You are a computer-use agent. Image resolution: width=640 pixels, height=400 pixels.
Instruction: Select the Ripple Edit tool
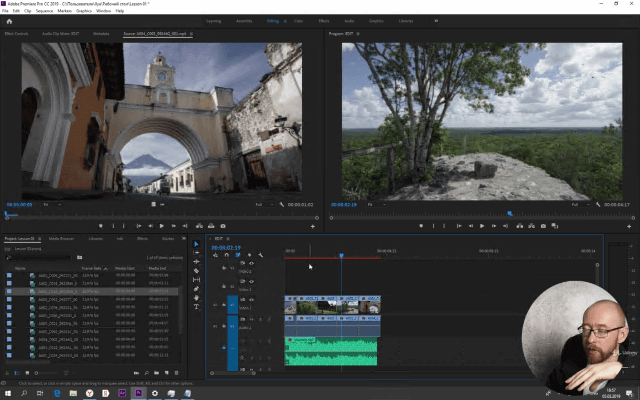[x=196, y=262]
